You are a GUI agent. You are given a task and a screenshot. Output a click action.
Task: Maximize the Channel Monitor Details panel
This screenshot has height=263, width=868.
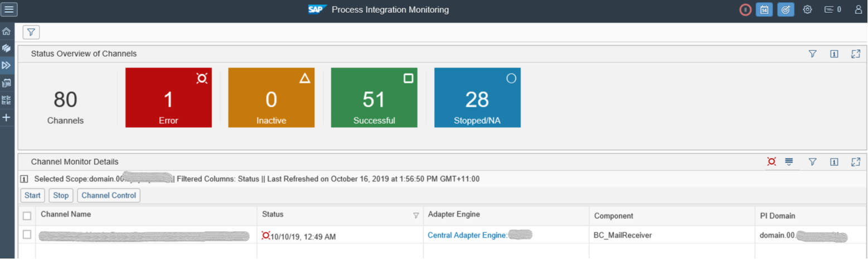tap(856, 162)
